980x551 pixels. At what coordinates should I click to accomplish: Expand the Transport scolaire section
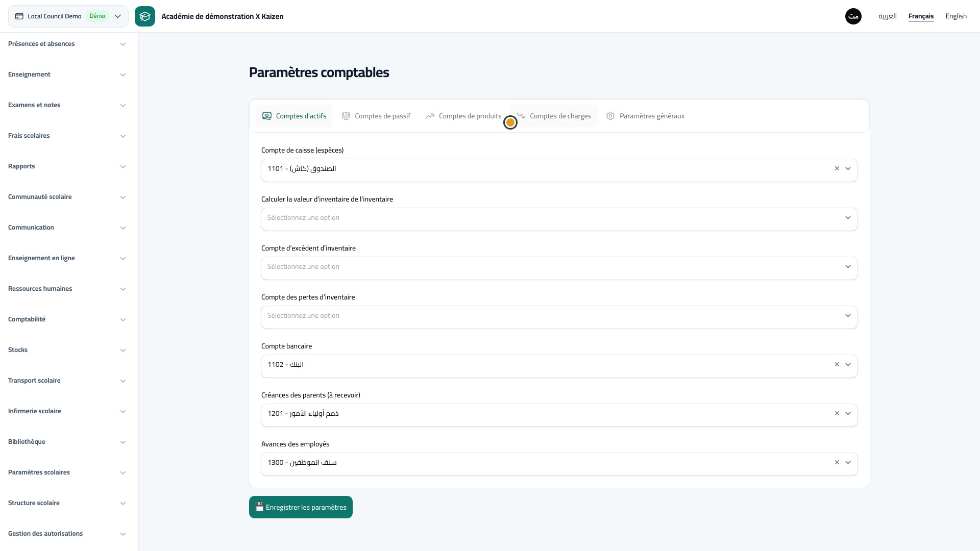pos(67,381)
